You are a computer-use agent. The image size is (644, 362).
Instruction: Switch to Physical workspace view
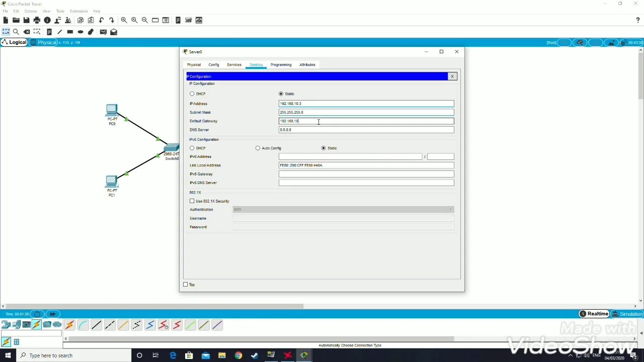point(43,42)
